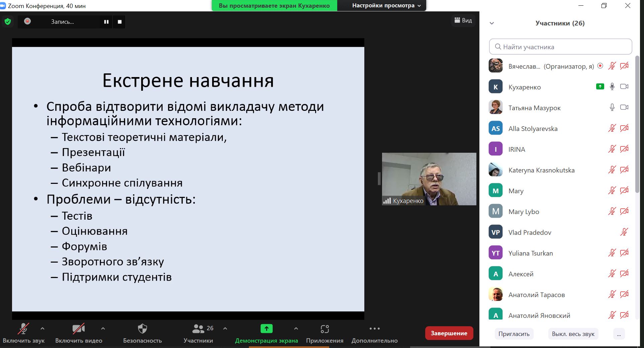644x348 pixels.
Task: Click the green encryption shield icon
Action: [8, 22]
